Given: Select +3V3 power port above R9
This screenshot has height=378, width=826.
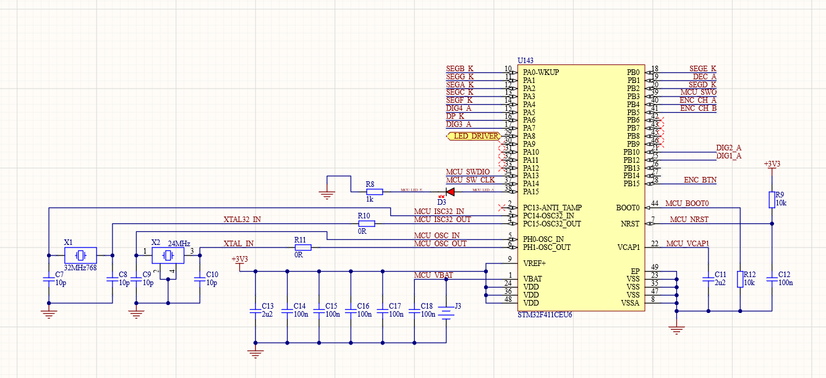Looking at the screenshot, I should tap(772, 166).
